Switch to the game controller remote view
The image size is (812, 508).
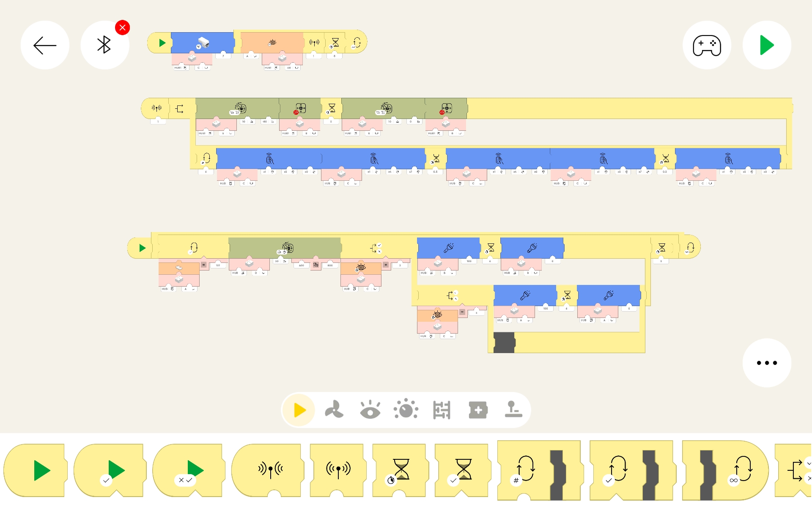coord(706,45)
